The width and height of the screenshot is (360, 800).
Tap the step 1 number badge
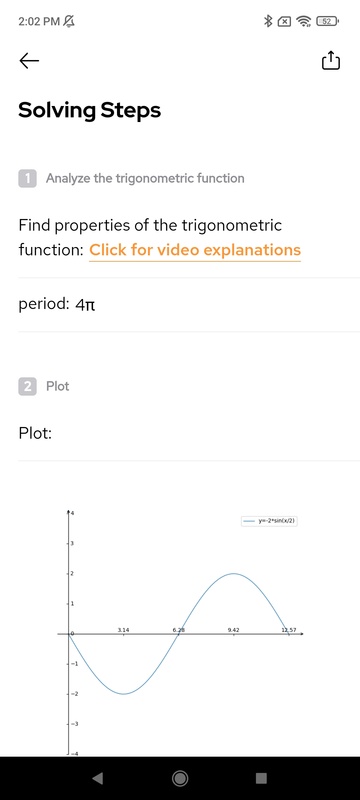pyautogui.click(x=28, y=179)
